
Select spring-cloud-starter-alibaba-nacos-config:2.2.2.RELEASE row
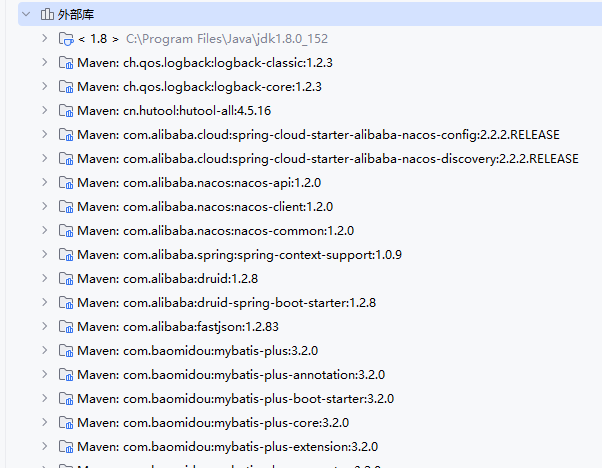click(x=318, y=135)
